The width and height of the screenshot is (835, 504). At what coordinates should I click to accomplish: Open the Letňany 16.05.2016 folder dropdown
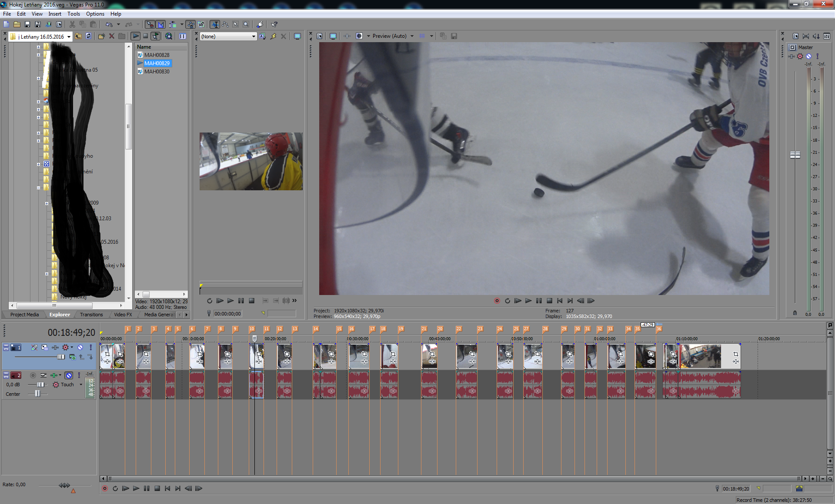coord(69,36)
